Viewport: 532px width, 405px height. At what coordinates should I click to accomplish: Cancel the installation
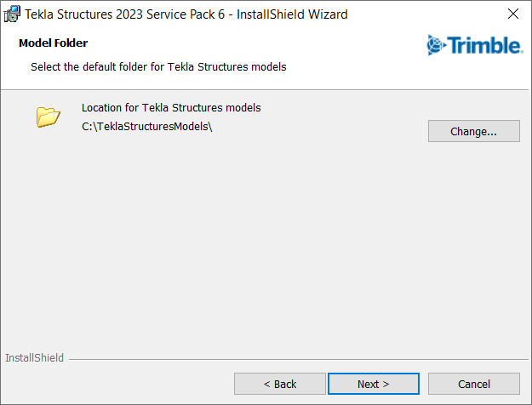474,384
